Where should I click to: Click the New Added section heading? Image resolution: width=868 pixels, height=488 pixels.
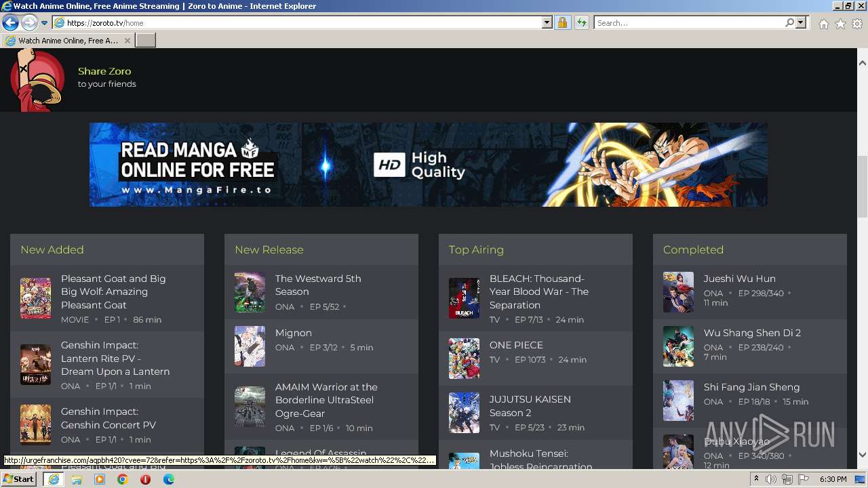pyautogui.click(x=52, y=249)
